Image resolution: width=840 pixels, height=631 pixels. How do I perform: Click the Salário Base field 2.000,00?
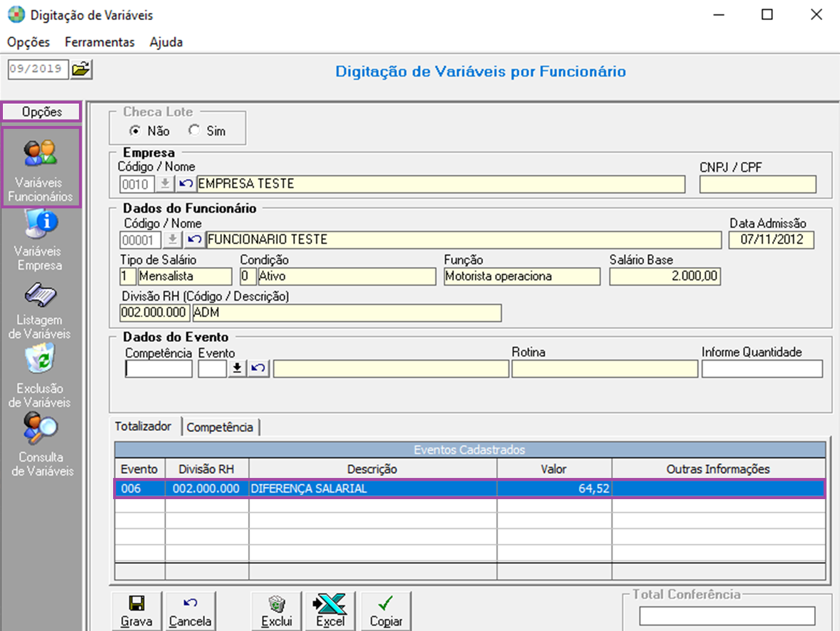tap(665, 276)
